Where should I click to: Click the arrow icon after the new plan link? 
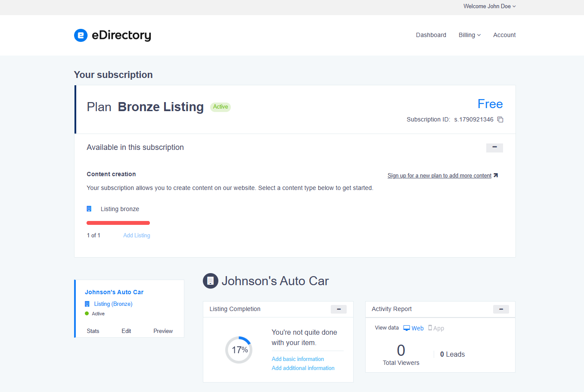point(496,175)
